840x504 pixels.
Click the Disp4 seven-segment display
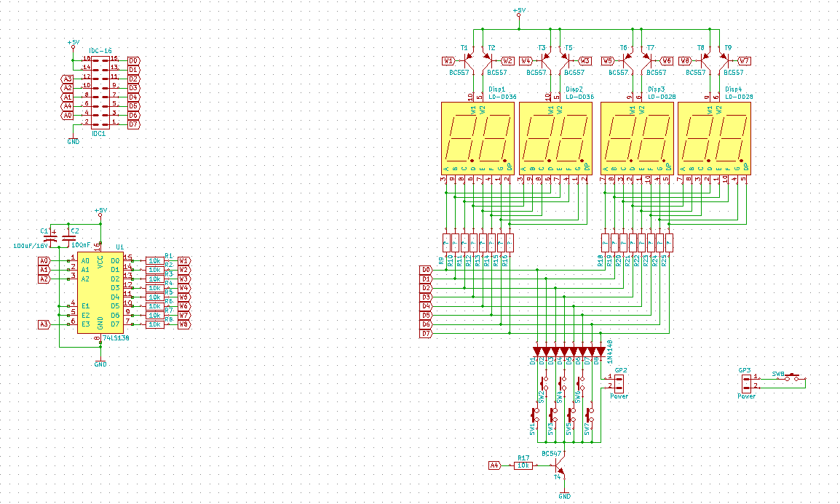(x=714, y=138)
